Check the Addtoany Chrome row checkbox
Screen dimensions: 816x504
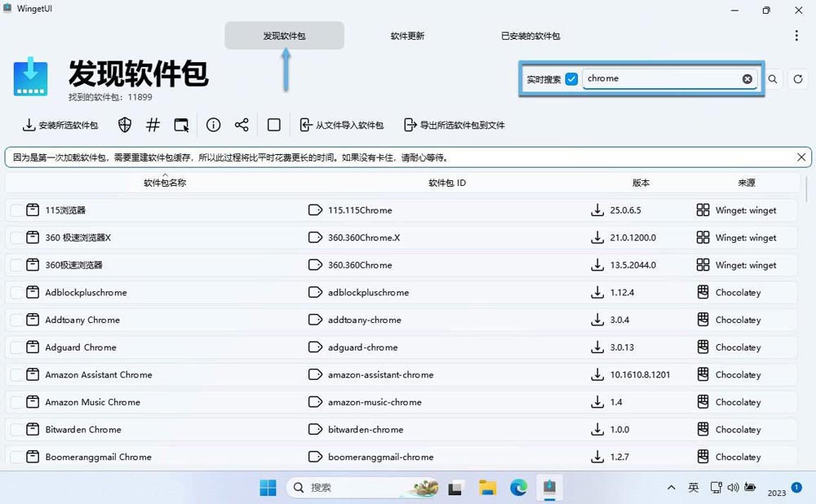16,320
